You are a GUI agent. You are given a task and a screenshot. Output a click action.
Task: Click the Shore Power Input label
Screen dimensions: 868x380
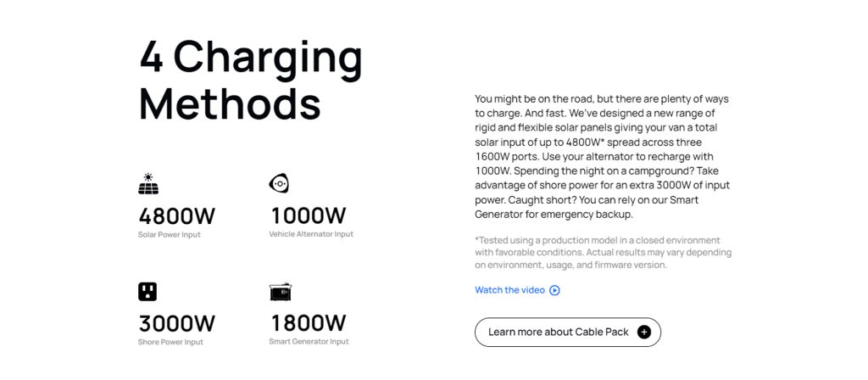coord(170,342)
